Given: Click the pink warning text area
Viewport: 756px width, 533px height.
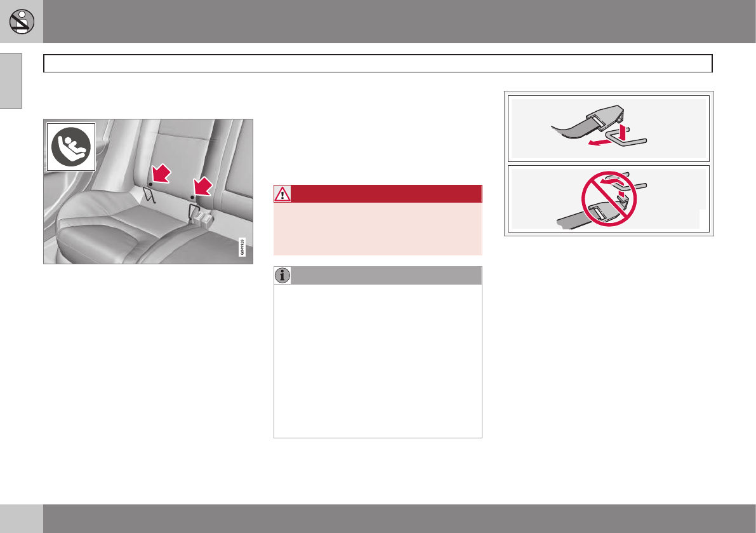Looking at the screenshot, I should (378, 229).
